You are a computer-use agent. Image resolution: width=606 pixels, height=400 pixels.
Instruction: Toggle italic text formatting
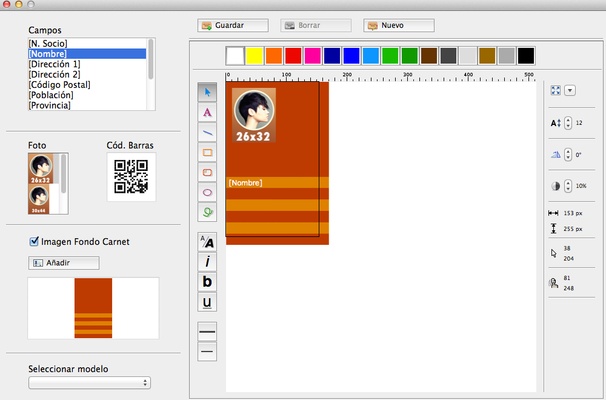pyautogui.click(x=207, y=262)
